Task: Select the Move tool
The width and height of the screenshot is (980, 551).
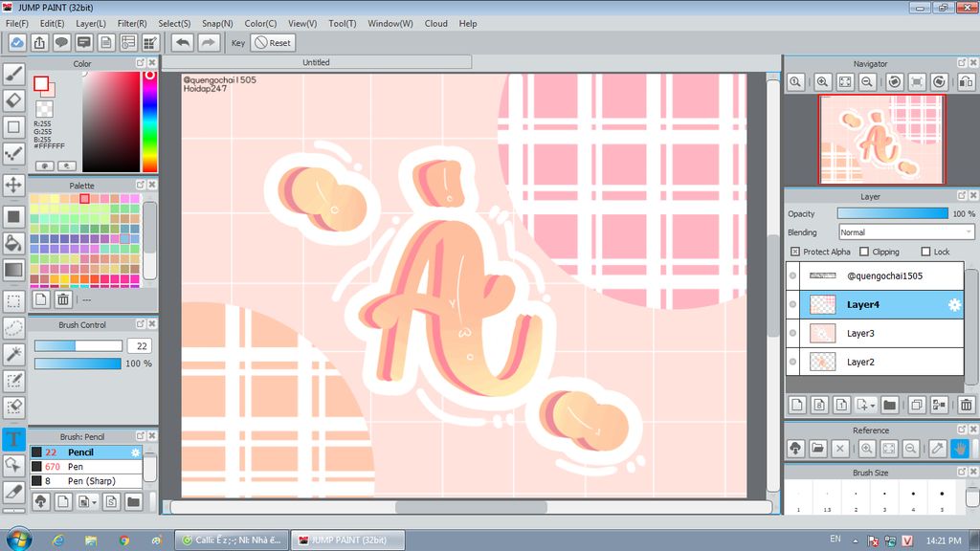Action: [x=13, y=185]
